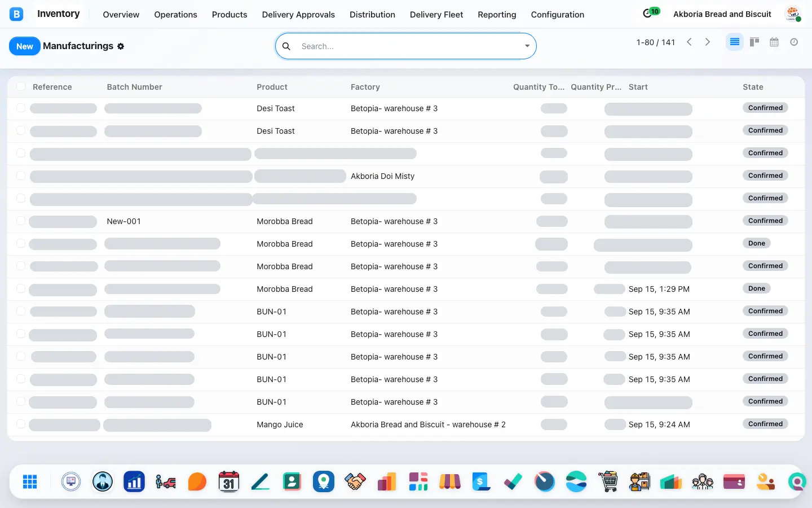Toggle the select-all checkbox in header
The width and height of the screenshot is (812, 508).
(21, 86)
